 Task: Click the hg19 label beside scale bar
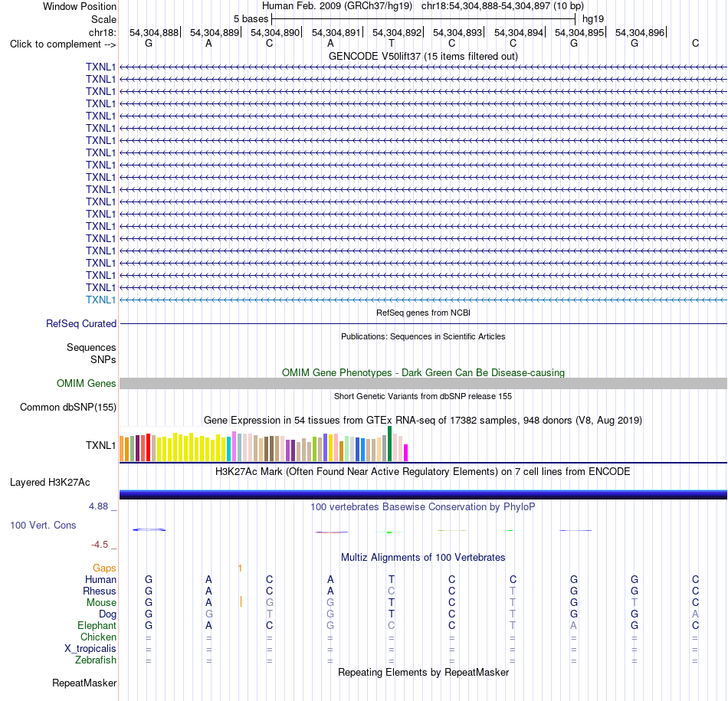pyautogui.click(x=593, y=19)
